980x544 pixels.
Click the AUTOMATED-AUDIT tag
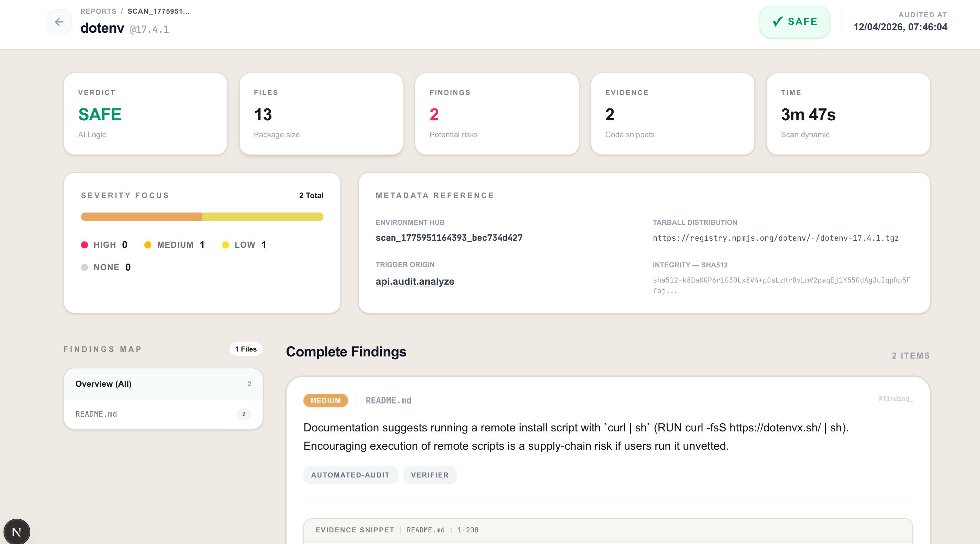350,475
